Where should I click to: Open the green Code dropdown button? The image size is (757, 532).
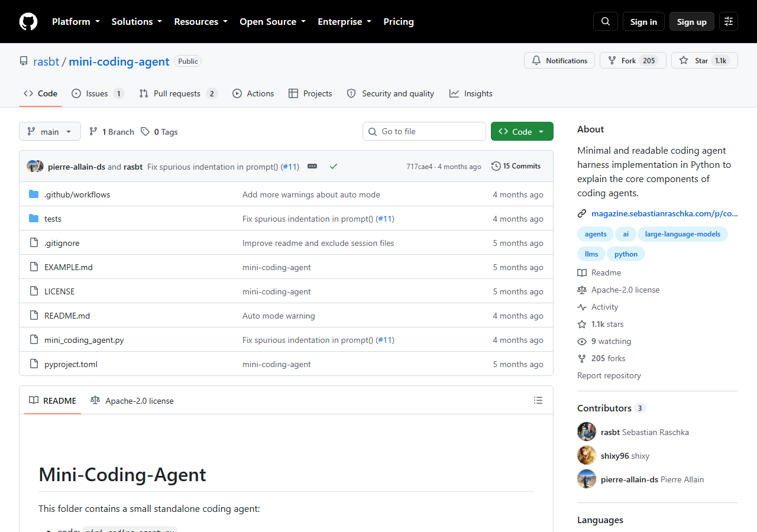(x=522, y=131)
